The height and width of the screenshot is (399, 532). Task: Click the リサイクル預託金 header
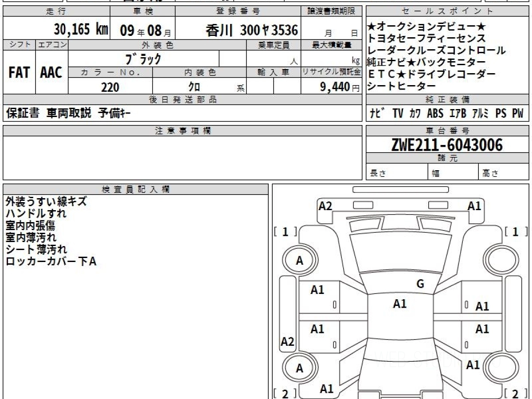click(x=332, y=72)
